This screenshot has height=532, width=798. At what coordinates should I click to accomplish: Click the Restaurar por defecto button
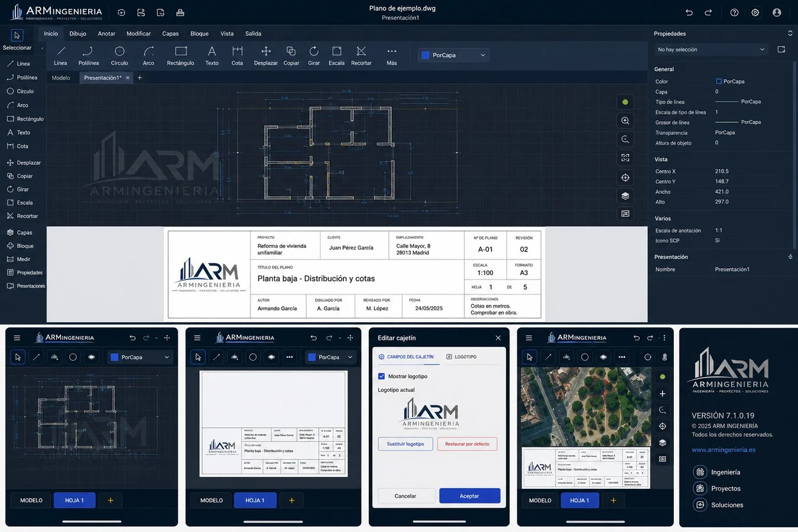click(x=467, y=444)
